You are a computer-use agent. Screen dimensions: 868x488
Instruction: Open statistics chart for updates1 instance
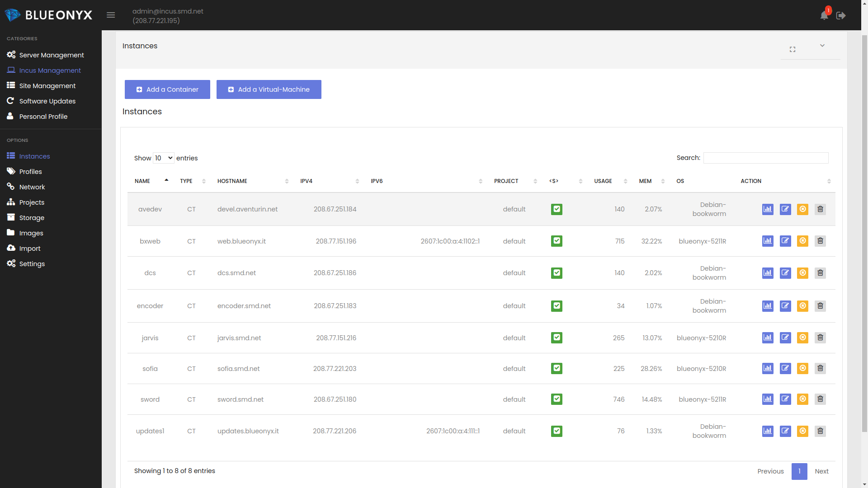768,431
